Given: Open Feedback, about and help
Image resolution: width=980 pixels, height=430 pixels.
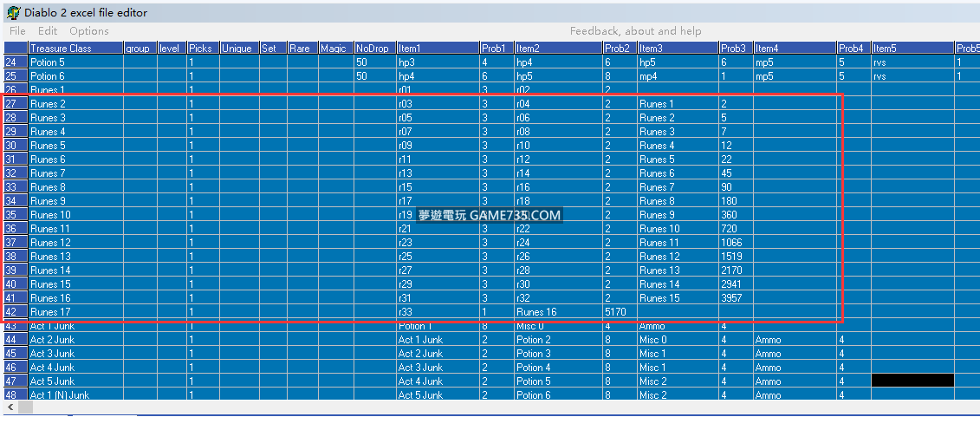Looking at the screenshot, I should [635, 31].
